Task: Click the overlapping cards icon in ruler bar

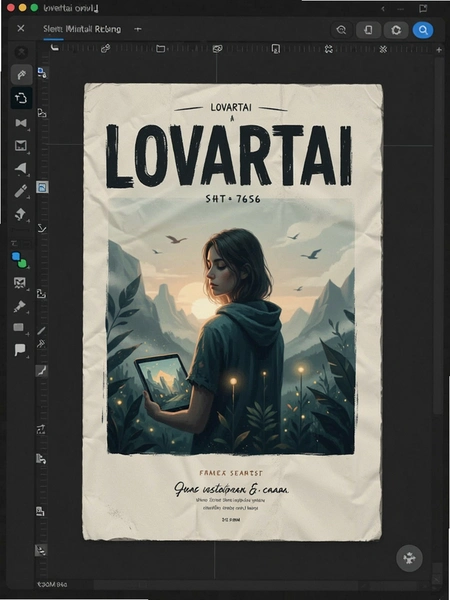Action: point(217,49)
